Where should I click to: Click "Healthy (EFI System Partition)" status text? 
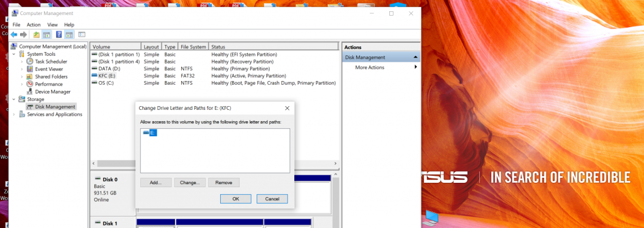coord(244,54)
